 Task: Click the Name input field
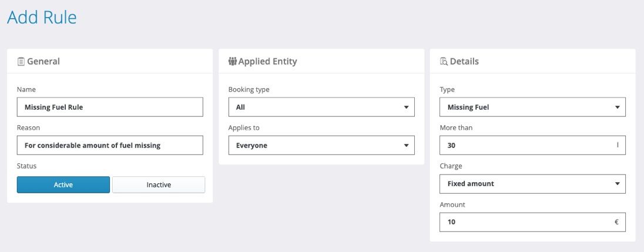pyautogui.click(x=110, y=107)
